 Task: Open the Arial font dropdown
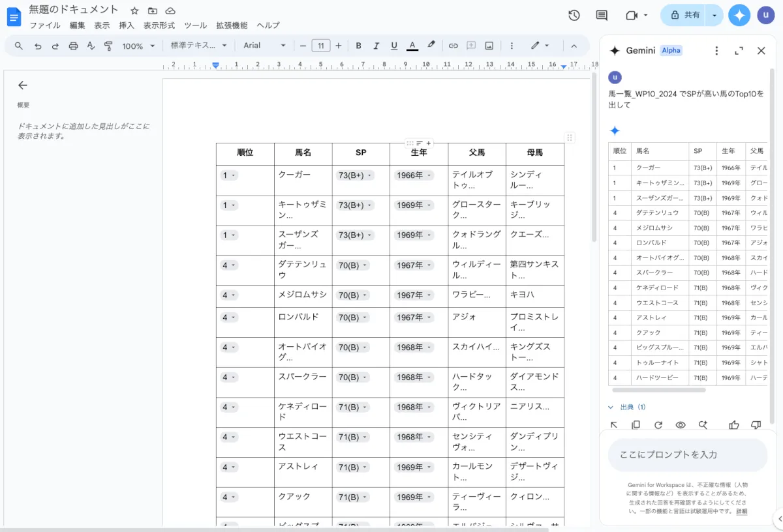click(264, 46)
